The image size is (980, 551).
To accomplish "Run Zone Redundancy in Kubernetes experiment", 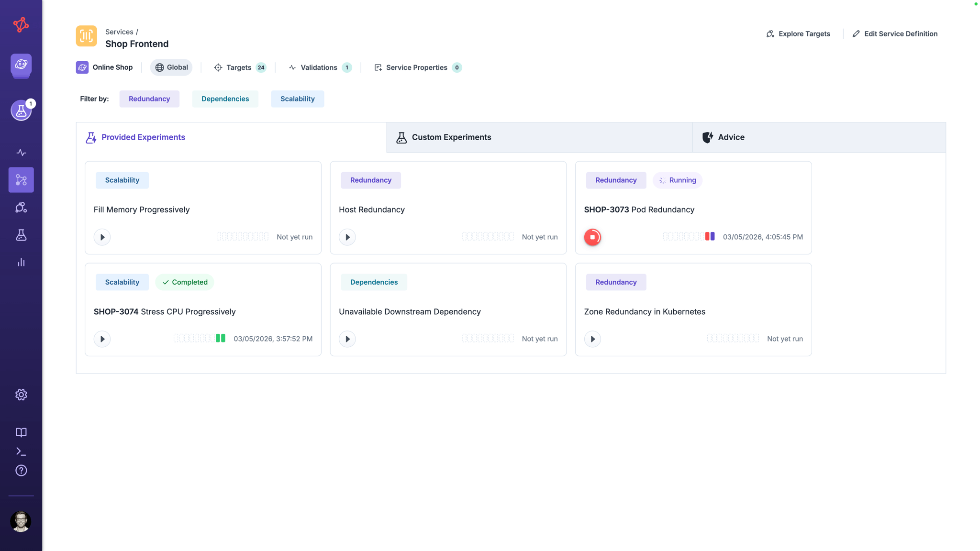I will click(592, 339).
